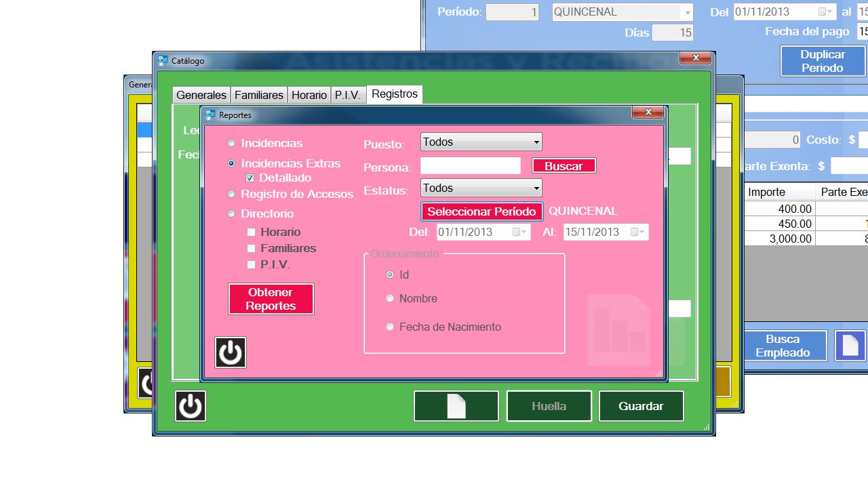Click the 400.00 Importe cell
This screenshot has height=488, width=868.
pyautogui.click(x=779, y=209)
